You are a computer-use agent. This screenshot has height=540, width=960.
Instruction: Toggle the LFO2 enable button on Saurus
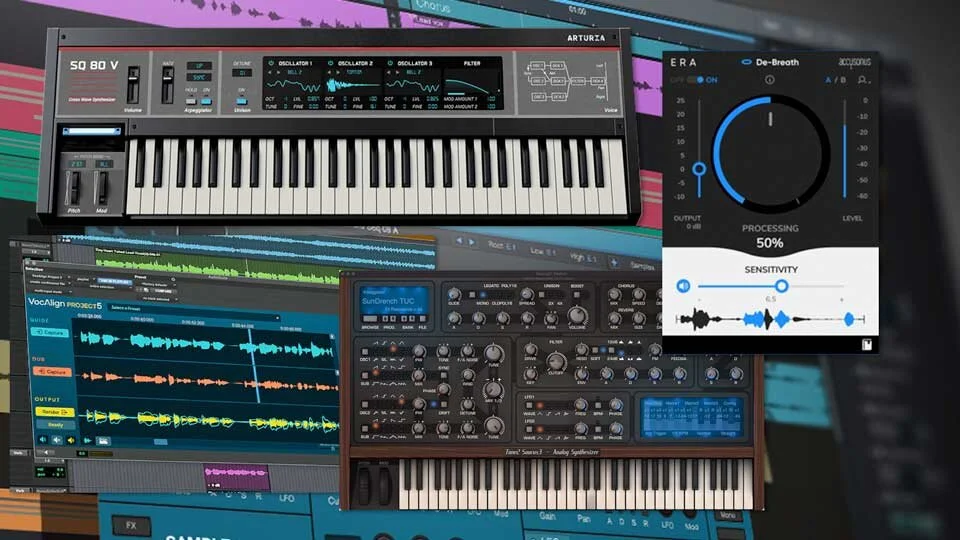[529, 429]
